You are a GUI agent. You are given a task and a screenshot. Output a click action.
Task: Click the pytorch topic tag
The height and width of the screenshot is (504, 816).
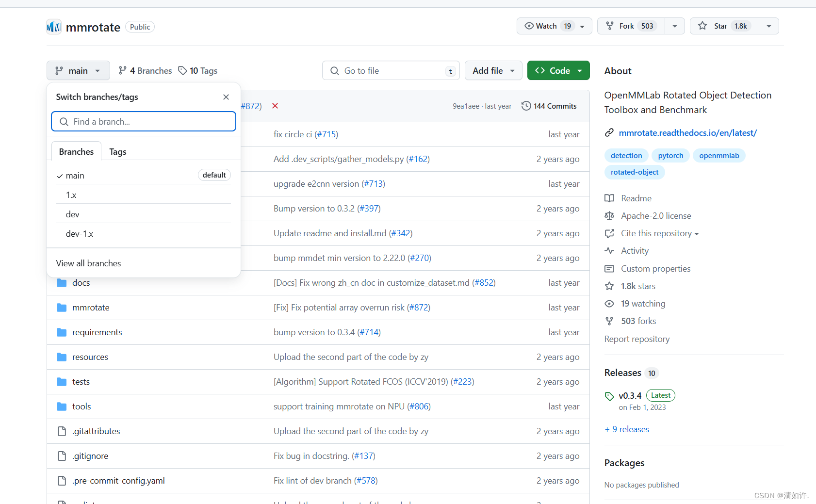tap(670, 156)
